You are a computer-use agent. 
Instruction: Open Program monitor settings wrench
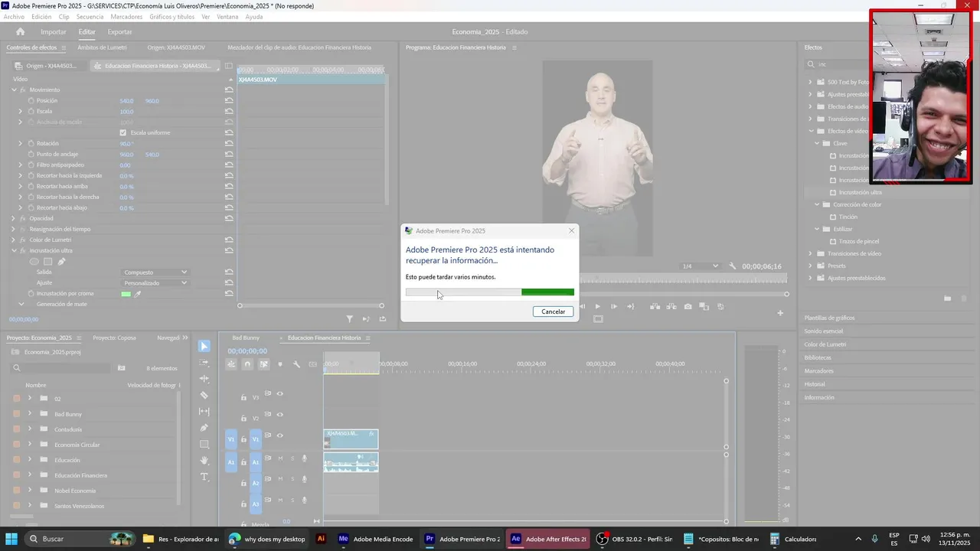733,266
